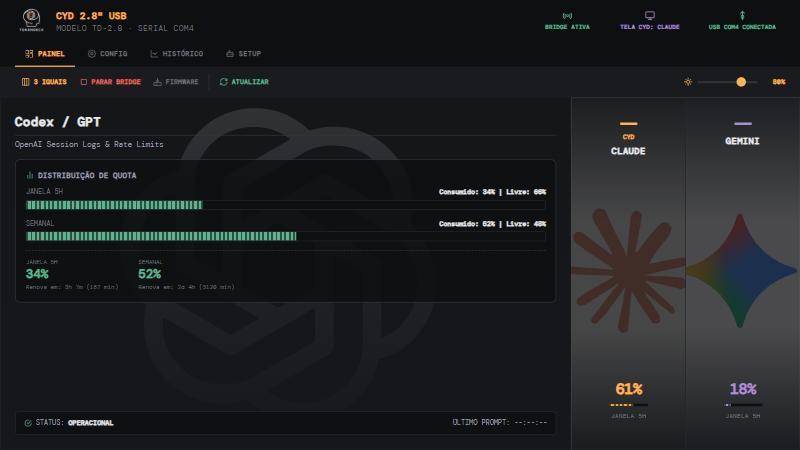Click the Gemini 18% usage value

tap(742, 389)
